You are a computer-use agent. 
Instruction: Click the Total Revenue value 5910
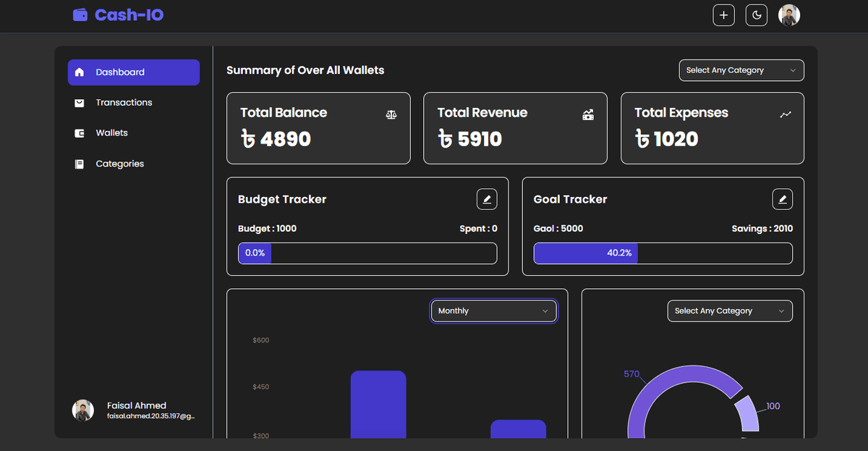(x=469, y=139)
